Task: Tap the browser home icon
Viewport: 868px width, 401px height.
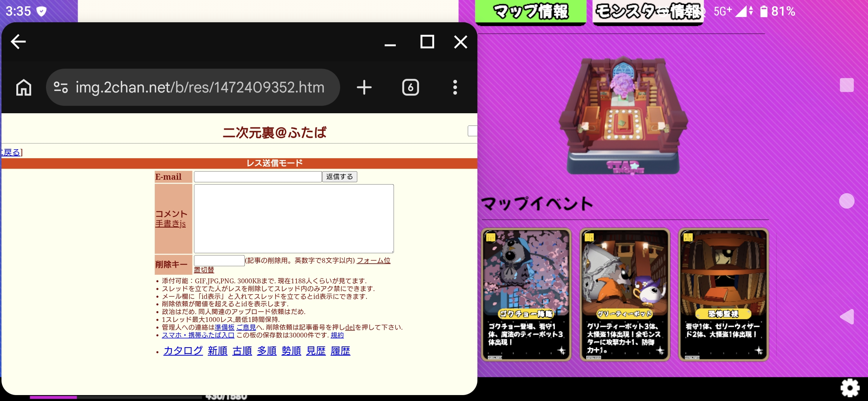Action: point(24,88)
